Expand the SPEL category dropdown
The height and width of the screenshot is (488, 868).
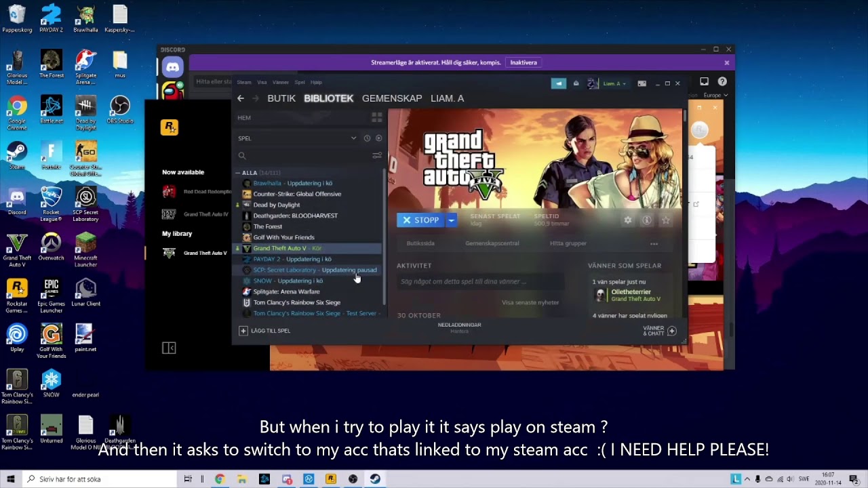353,138
